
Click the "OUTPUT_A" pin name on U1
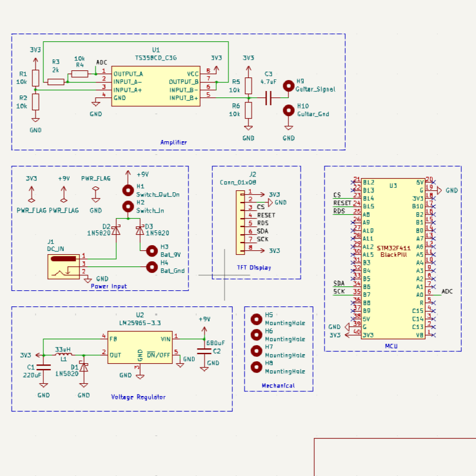(x=128, y=74)
